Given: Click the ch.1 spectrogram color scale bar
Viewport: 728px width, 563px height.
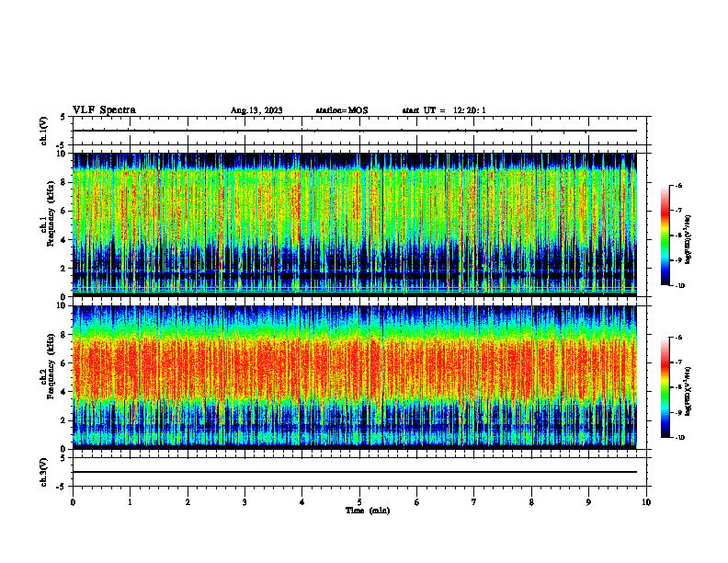Looking at the screenshot, I should click(x=665, y=236).
